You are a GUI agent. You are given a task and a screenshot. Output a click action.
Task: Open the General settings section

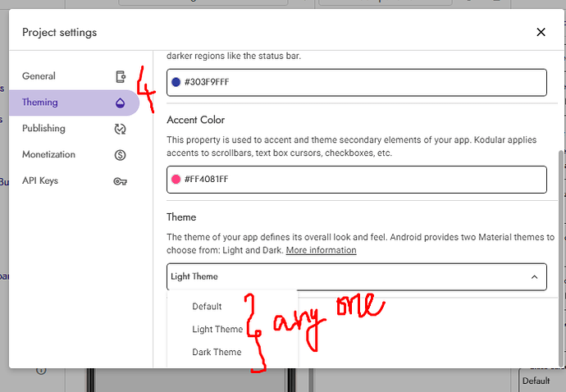pos(74,76)
